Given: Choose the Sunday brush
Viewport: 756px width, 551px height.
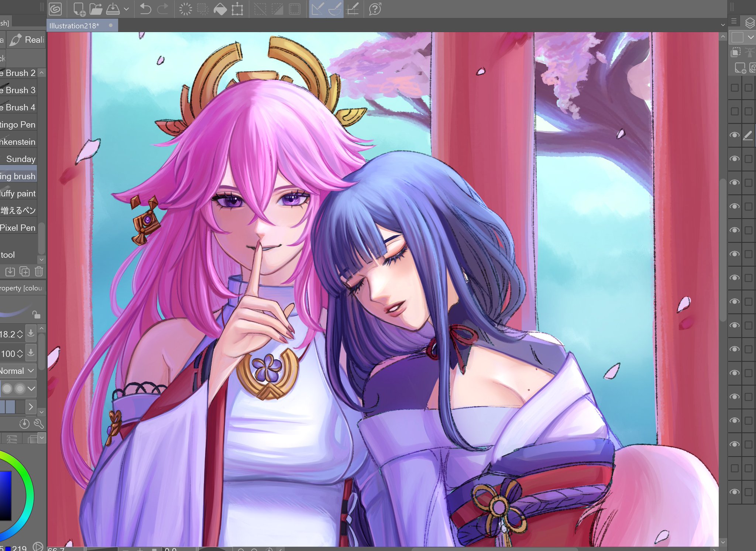Looking at the screenshot, I should pos(18,159).
